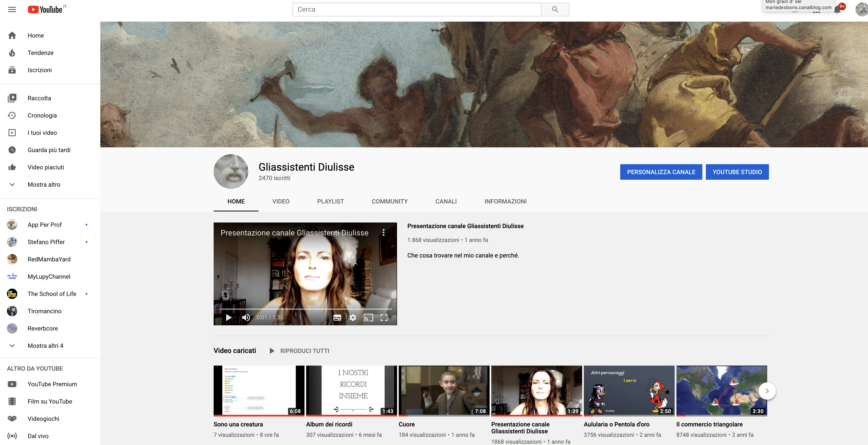
Task: Click the PERSONALIZZA CANALE button
Action: 661,172
